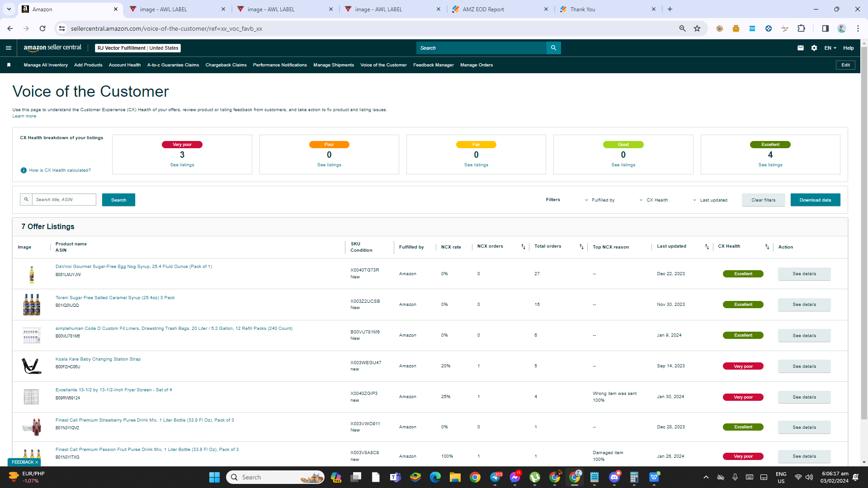See listings under Excellent card
The width and height of the screenshot is (868, 488).
click(770, 165)
